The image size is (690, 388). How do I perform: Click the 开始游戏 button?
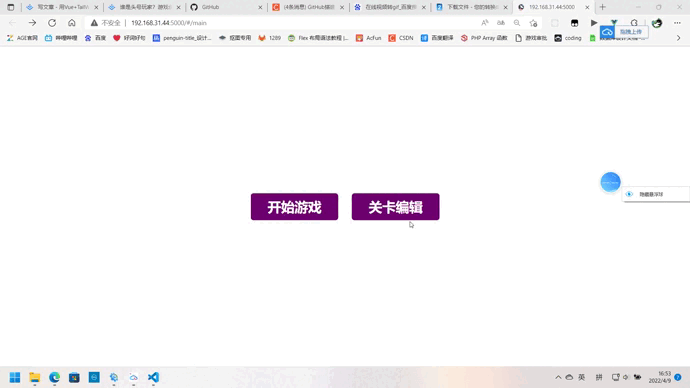(294, 207)
